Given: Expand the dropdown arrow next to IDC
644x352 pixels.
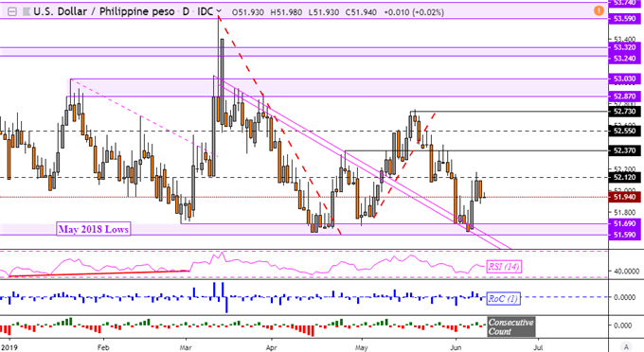Looking at the screenshot, I should pyautogui.click(x=219, y=11).
